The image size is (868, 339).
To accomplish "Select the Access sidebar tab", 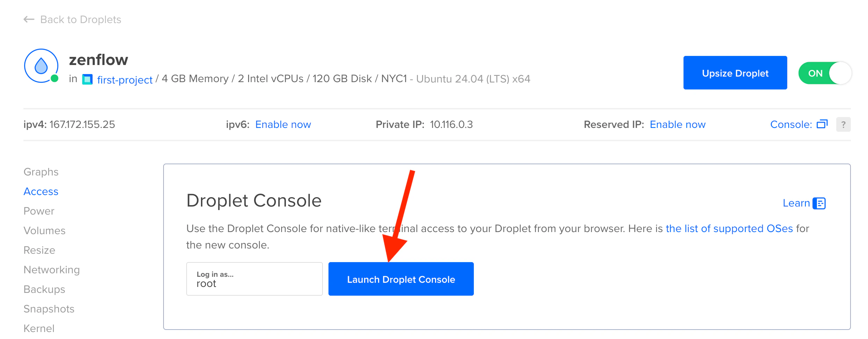I will [41, 192].
